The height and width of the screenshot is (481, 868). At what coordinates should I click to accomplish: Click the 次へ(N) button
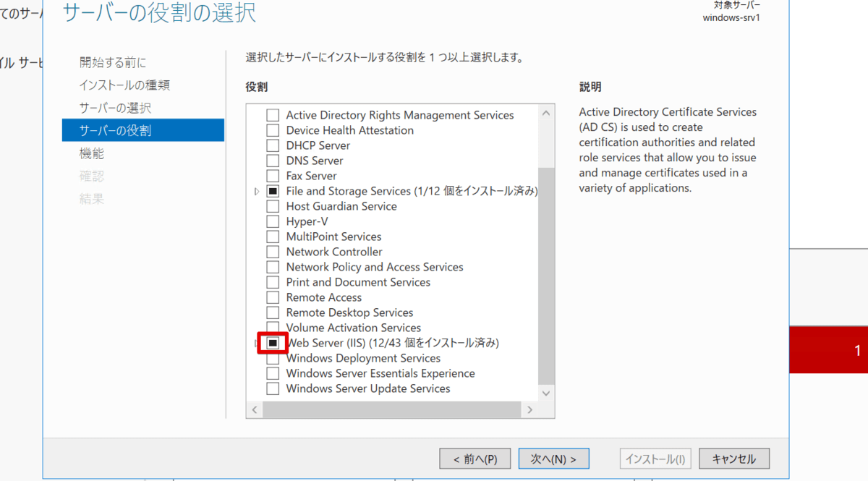coord(553,459)
